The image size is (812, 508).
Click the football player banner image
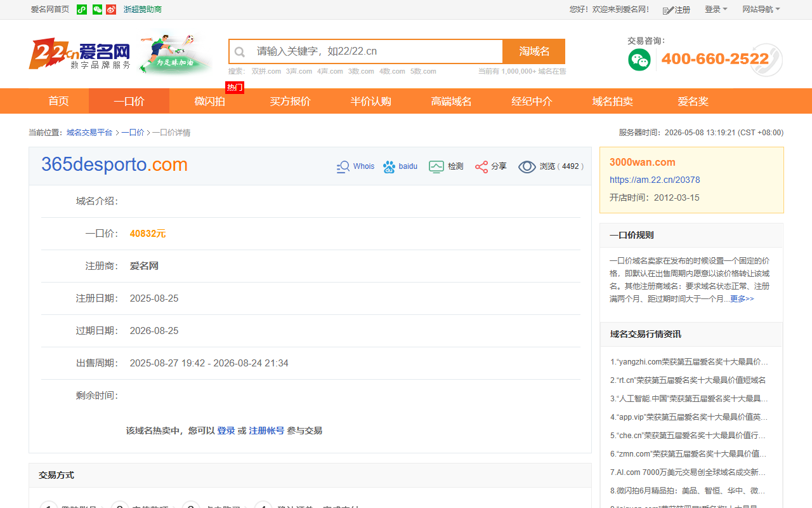click(175, 53)
